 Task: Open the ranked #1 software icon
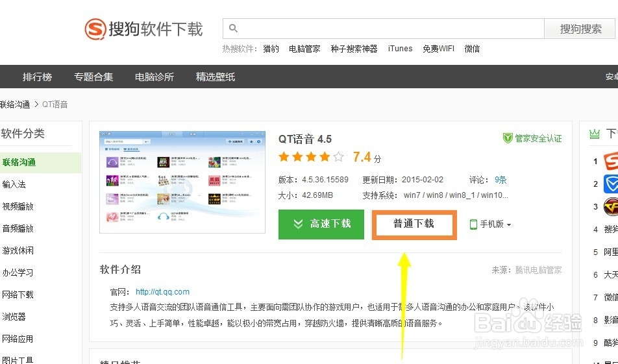pos(611,161)
